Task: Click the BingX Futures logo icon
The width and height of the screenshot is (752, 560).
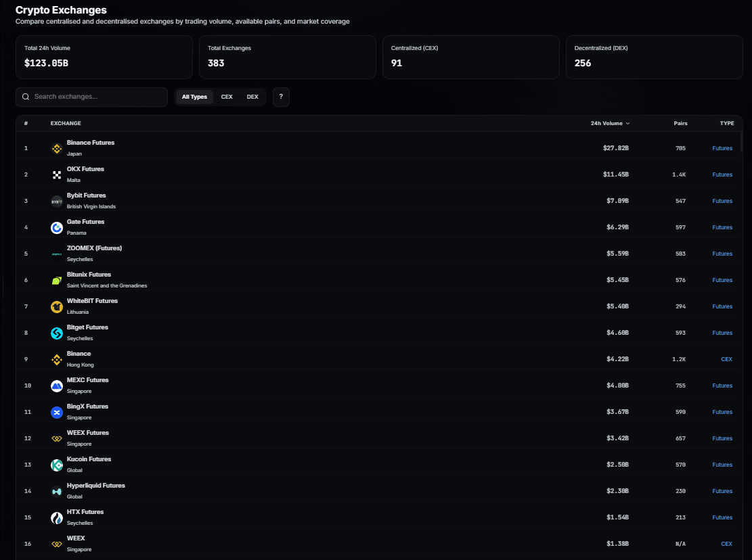Action: 57,412
